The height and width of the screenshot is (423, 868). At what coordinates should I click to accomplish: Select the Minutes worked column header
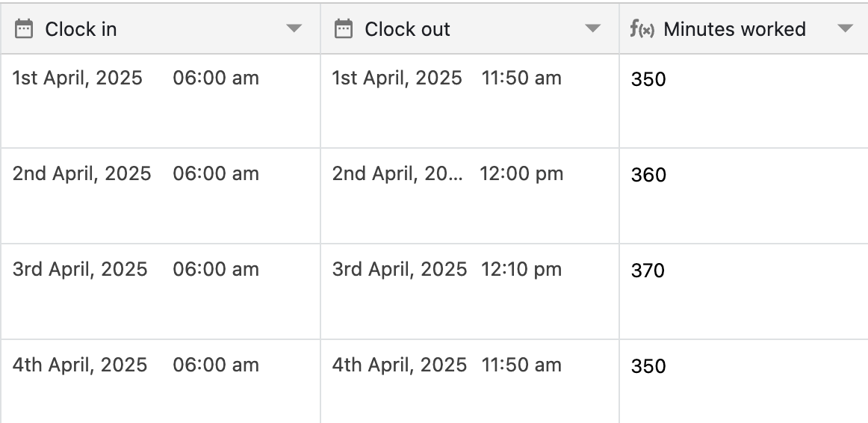click(744, 29)
